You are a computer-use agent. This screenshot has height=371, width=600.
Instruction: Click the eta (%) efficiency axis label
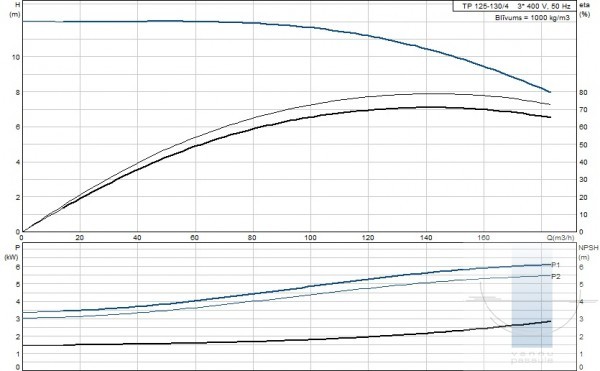click(585, 10)
